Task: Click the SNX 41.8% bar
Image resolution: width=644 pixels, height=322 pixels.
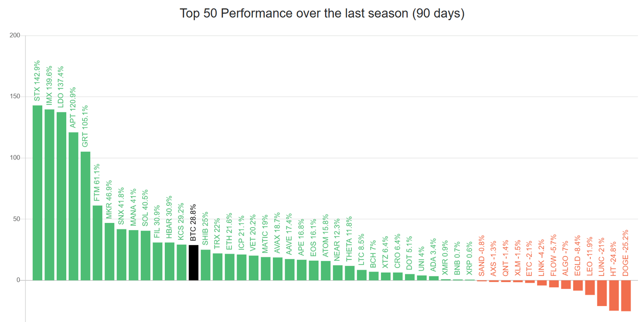Action: point(122,254)
